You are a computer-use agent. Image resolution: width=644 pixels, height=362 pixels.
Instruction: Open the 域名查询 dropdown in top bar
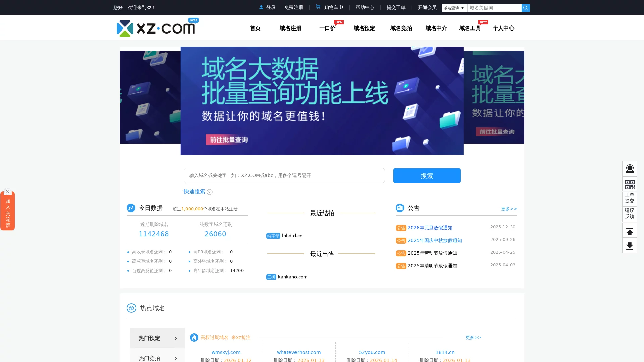(x=454, y=8)
